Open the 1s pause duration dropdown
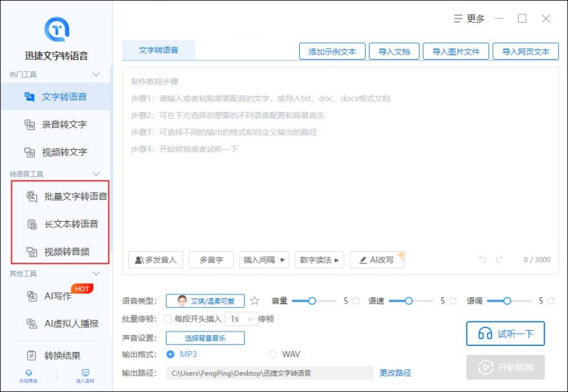Image resolution: width=568 pixels, height=392 pixels. click(242, 319)
